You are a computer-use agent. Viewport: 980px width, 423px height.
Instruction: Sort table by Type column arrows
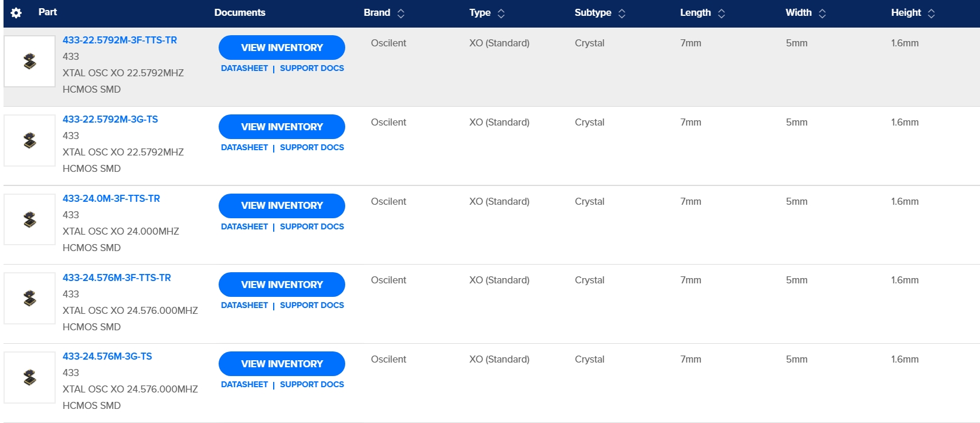[501, 13]
